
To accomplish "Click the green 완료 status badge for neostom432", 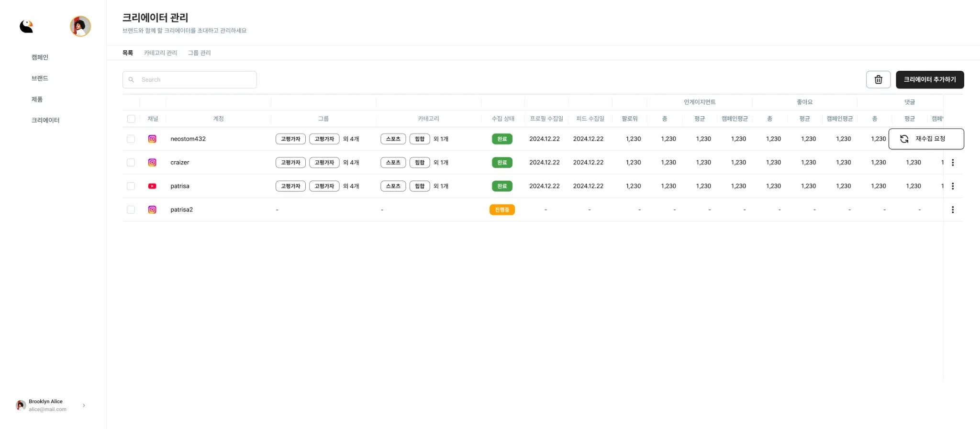I will click(x=502, y=139).
